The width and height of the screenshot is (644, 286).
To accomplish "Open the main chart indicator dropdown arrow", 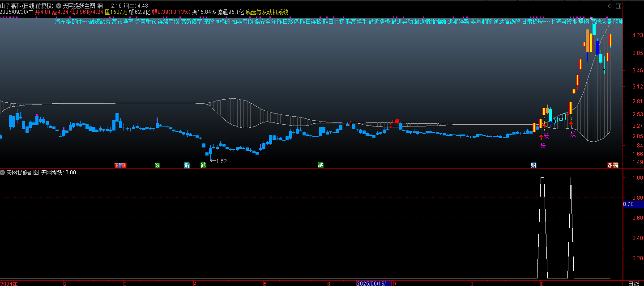I will tap(59, 6).
